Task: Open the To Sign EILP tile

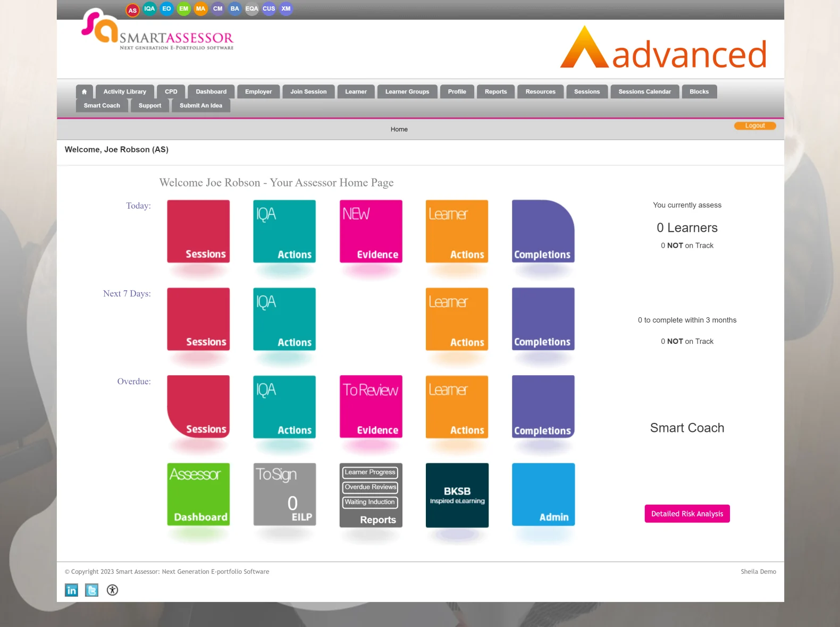Action: click(284, 494)
